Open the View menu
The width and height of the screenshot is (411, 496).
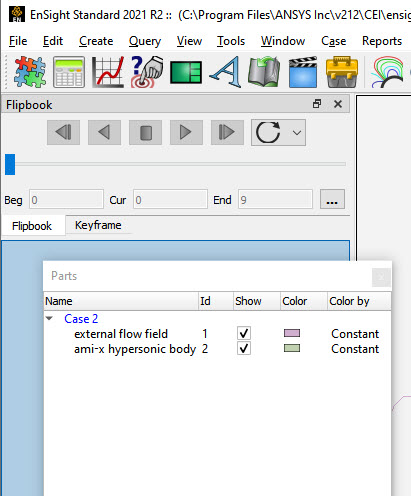tap(189, 41)
